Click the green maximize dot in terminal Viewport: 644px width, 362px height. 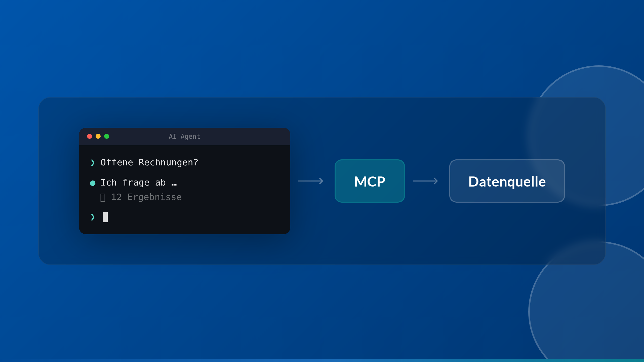[x=107, y=136]
